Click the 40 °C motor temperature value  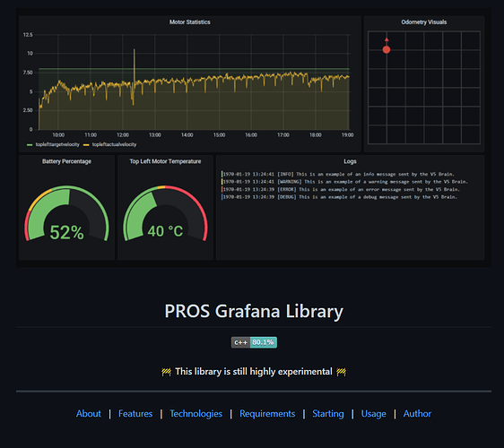point(165,231)
